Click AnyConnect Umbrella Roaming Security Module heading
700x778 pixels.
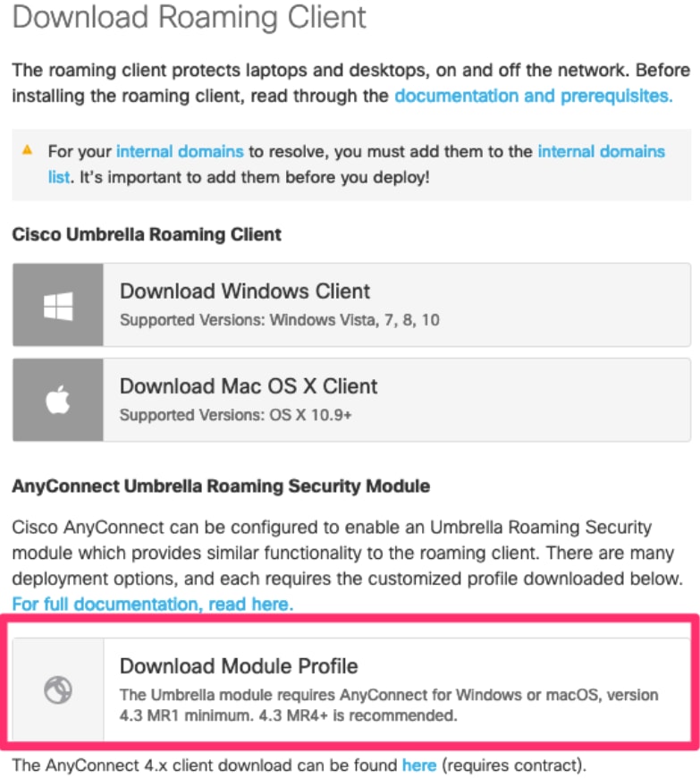coord(221,486)
